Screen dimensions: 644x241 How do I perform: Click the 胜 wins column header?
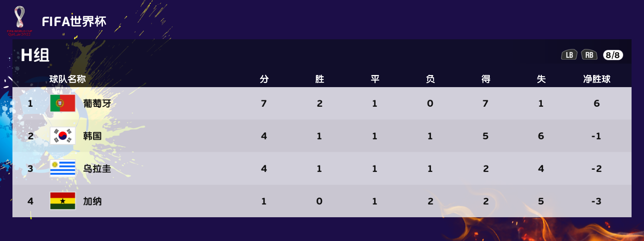320,79
